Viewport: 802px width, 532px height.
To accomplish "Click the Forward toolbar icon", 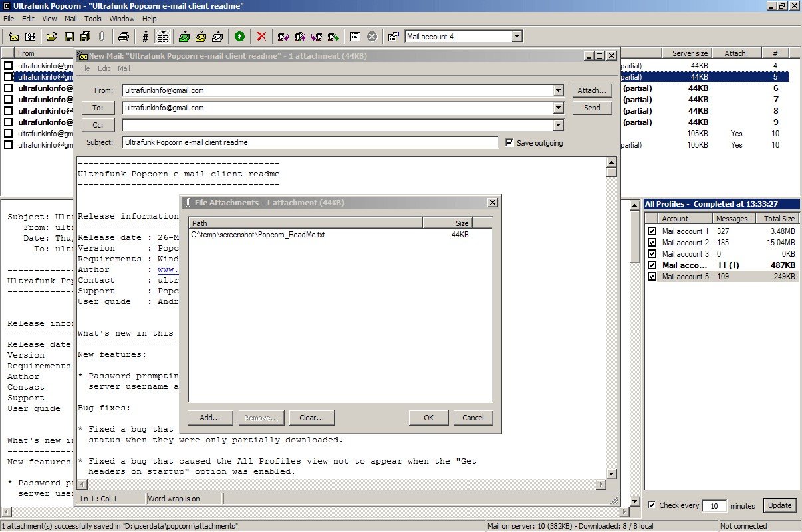I will (x=317, y=37).
